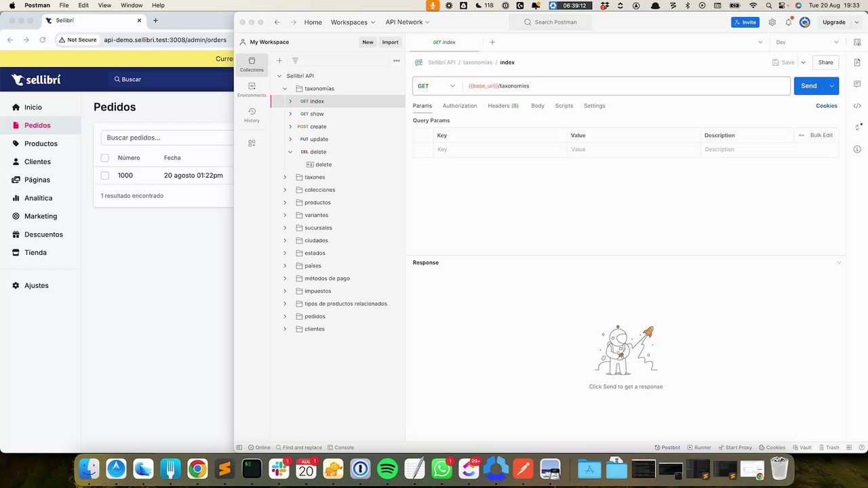
Task: Add a new request tab with the plus icon
Action: coord(492,42)
